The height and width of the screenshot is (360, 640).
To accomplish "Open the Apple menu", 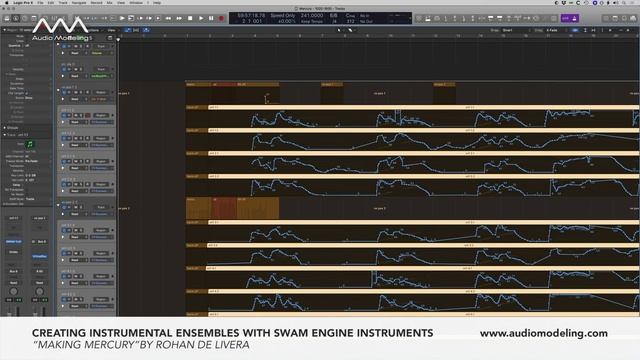I will coord(7,2).
